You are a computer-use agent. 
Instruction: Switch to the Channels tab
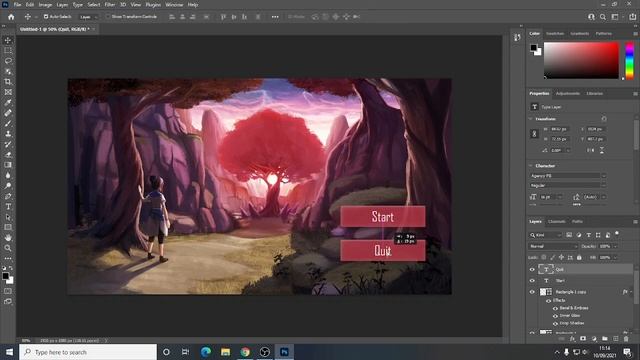coord(557,222)
